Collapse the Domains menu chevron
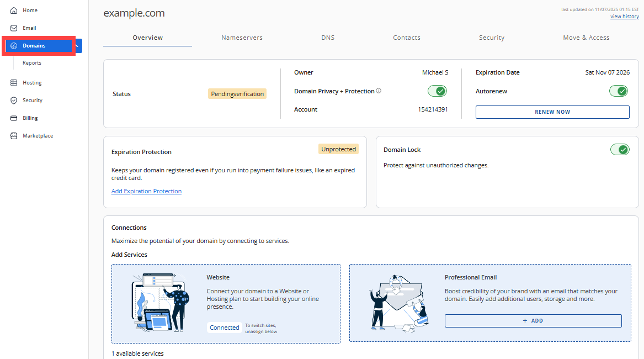644x359 pixels. coord(78,46)
